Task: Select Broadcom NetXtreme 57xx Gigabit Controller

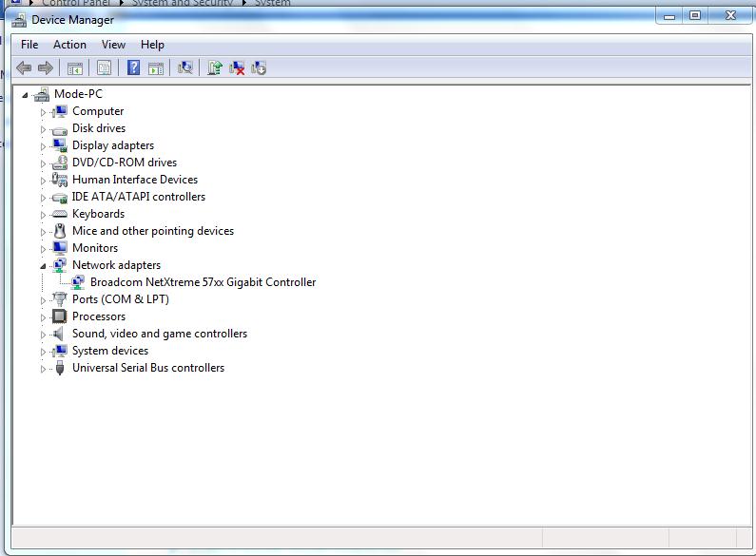Action: pyautogui.click(x=203, y=282)
